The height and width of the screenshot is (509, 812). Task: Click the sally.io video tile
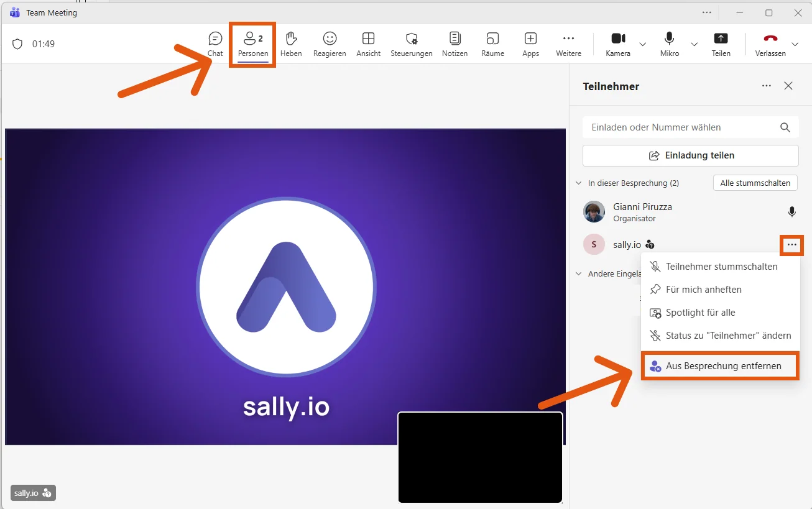coord(285,286)
